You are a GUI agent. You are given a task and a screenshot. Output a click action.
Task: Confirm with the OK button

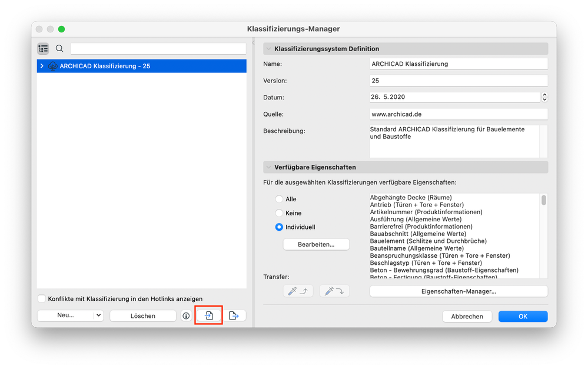point(523,317)
